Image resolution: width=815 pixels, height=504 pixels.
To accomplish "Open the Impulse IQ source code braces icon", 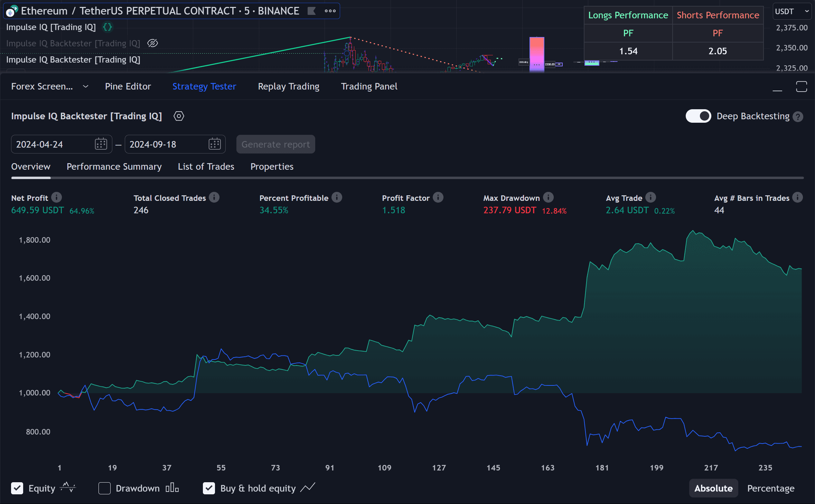I will click(107, 27).
